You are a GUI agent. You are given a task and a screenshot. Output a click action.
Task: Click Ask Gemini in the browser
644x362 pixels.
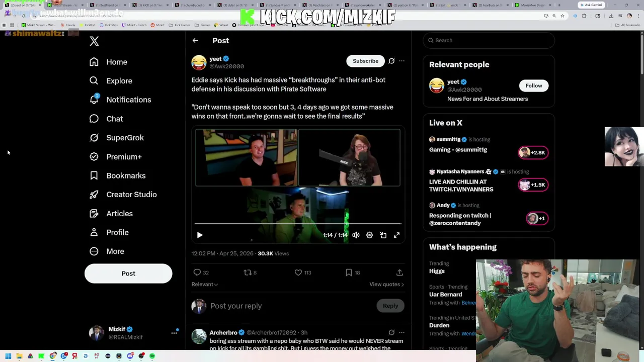[591, 5]
